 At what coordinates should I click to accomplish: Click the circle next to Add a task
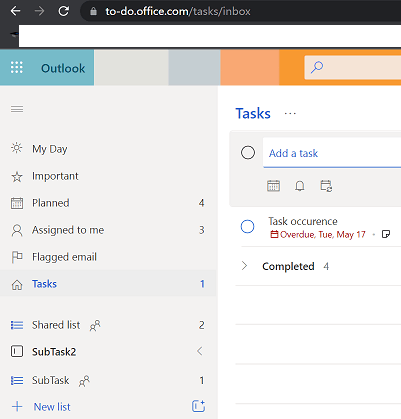[x=248, y=153]
